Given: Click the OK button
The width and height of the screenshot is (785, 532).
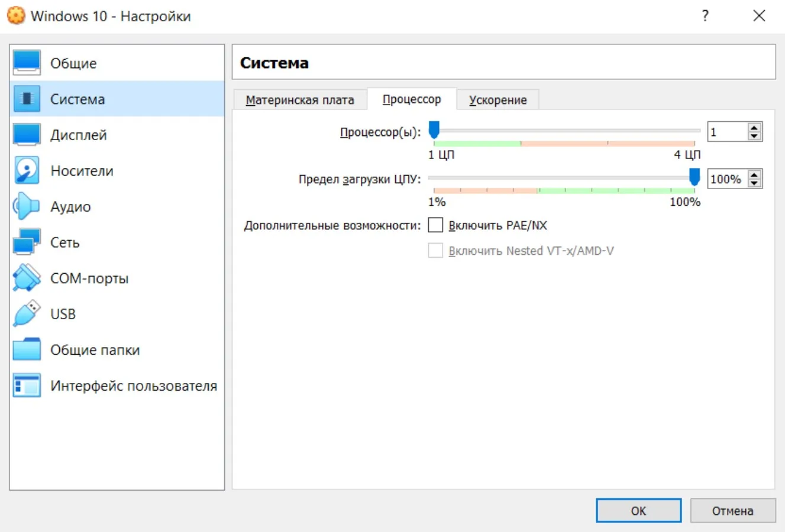Looking at the screenshot, I should 638,511.
